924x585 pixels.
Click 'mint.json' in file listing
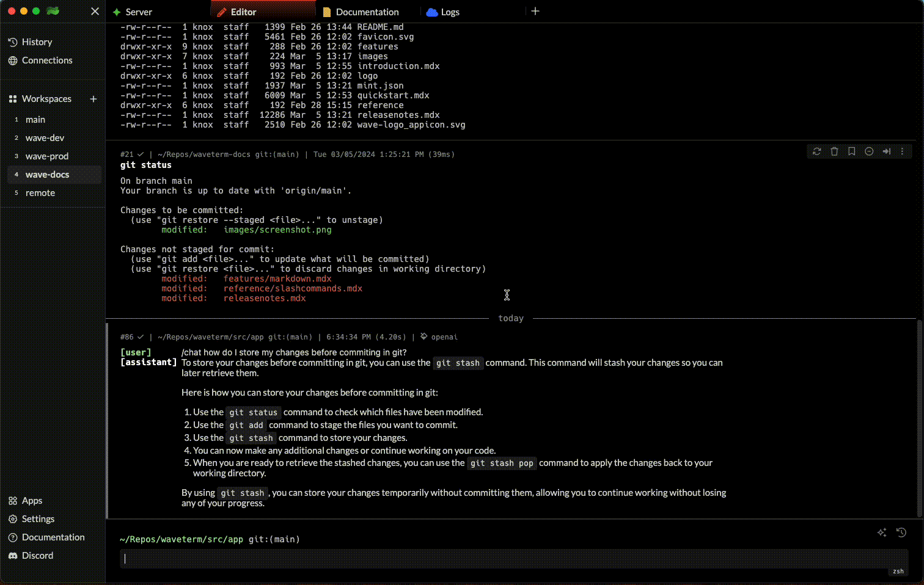click(381, 85)
